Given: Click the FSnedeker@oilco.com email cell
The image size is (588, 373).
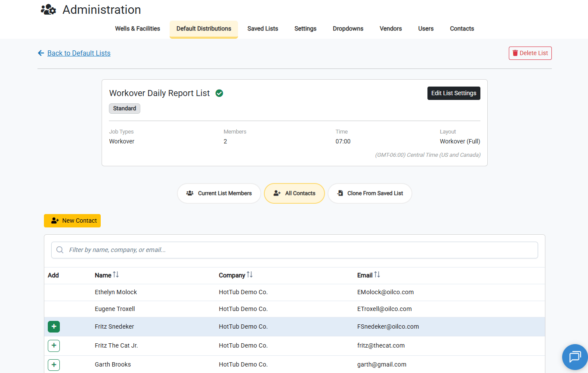Looking at the screenshot, I should 388,326.
